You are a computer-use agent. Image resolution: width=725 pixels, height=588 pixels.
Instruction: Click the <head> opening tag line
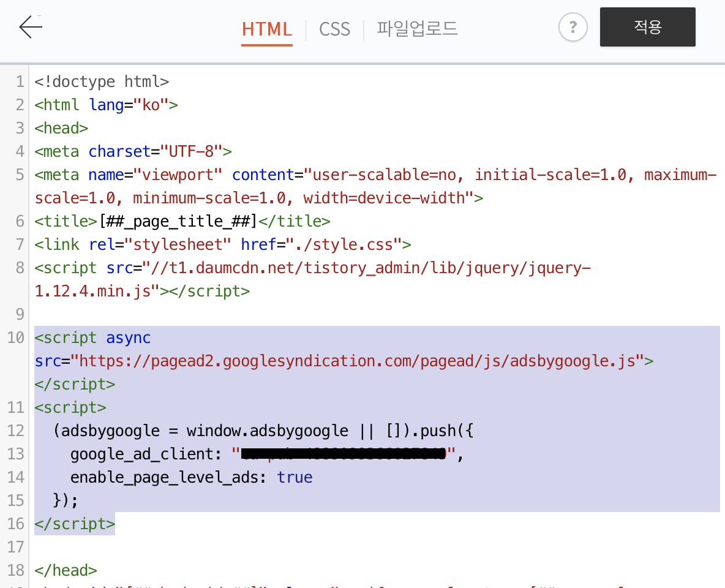61,128
